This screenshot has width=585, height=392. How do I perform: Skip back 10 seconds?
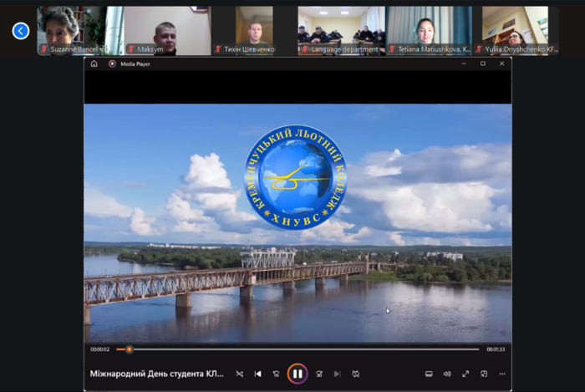click(x=277, y=374)
